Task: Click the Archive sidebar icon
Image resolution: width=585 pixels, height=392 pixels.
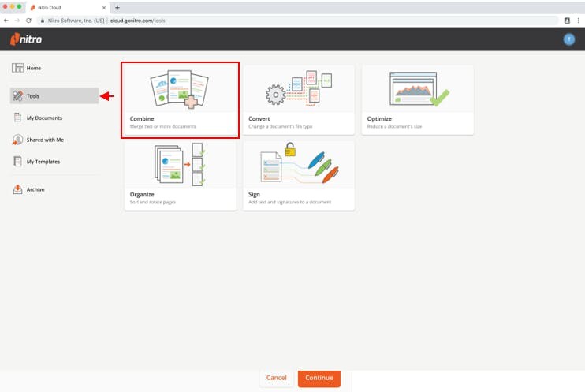Action: (x=17, y=189)
